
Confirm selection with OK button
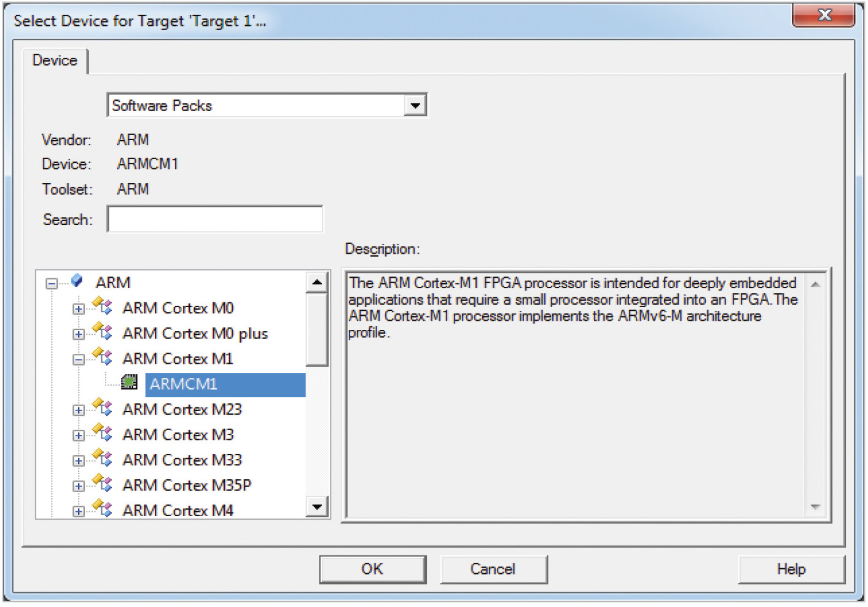[x=372, y=569]
